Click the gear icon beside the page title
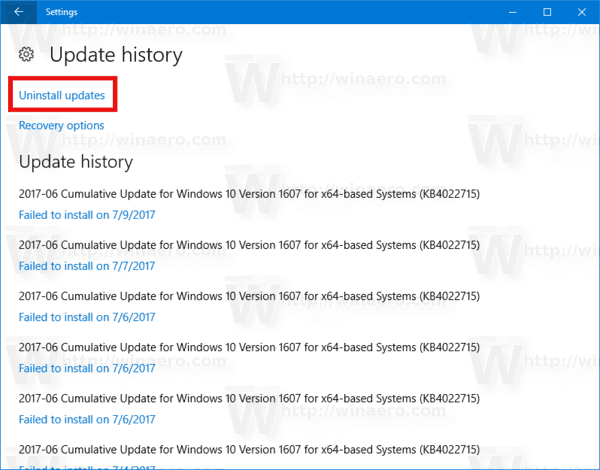This screenshot has width=600, height=470. coord(27,55)
